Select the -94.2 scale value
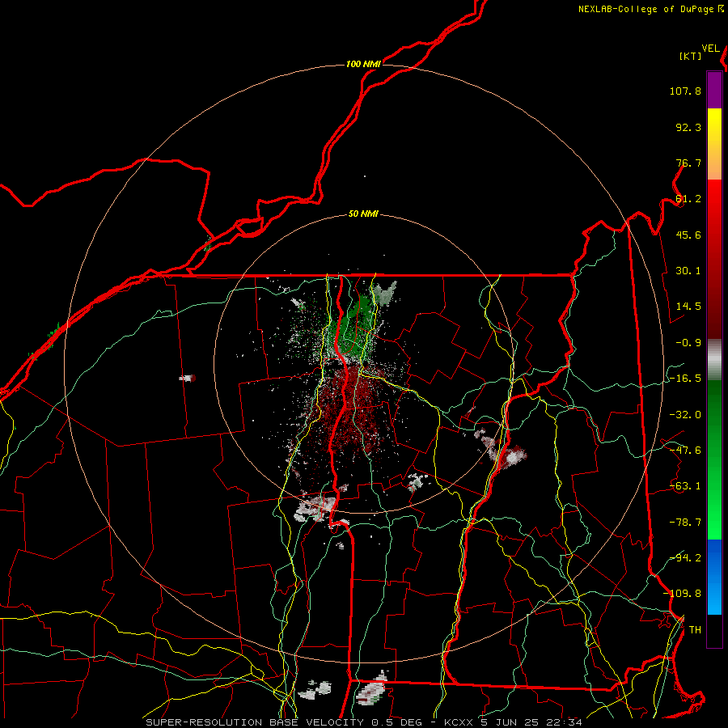Screen dimensions: 728x728 (x=685, y=557)
